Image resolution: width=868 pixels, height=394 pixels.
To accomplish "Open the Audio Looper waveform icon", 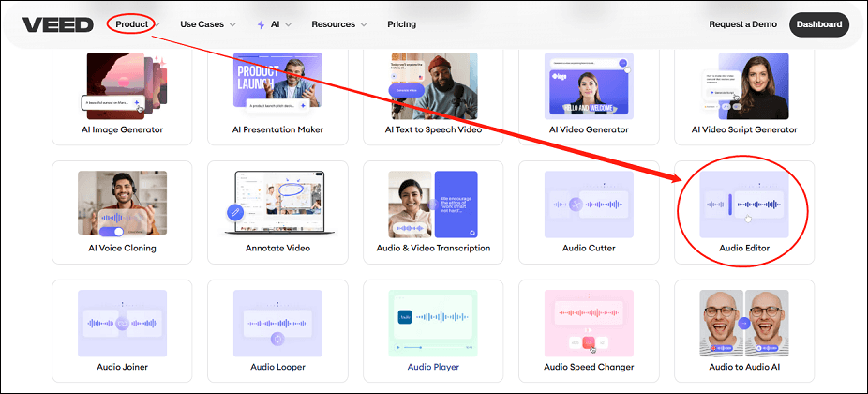I will click(277, 323).
